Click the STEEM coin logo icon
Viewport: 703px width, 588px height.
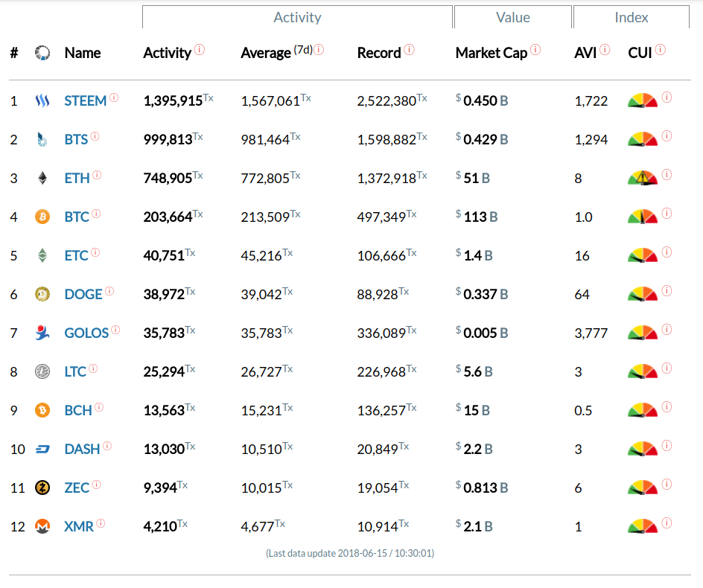(42, 100)
